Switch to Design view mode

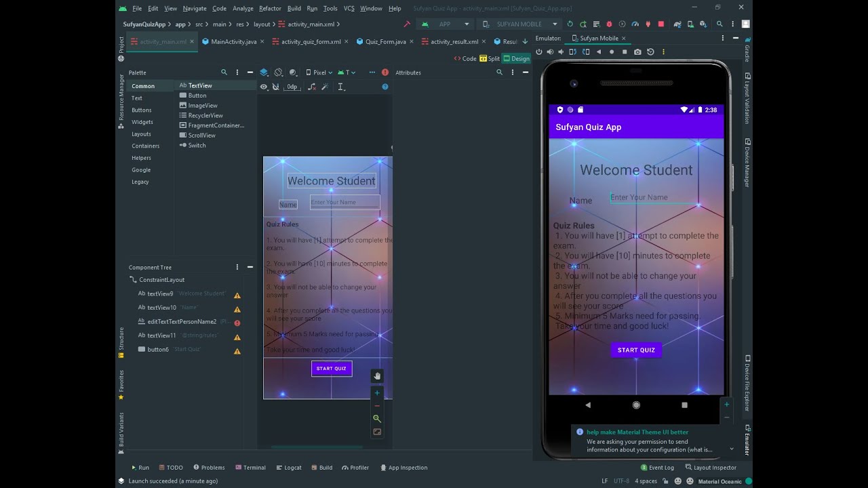516,58
